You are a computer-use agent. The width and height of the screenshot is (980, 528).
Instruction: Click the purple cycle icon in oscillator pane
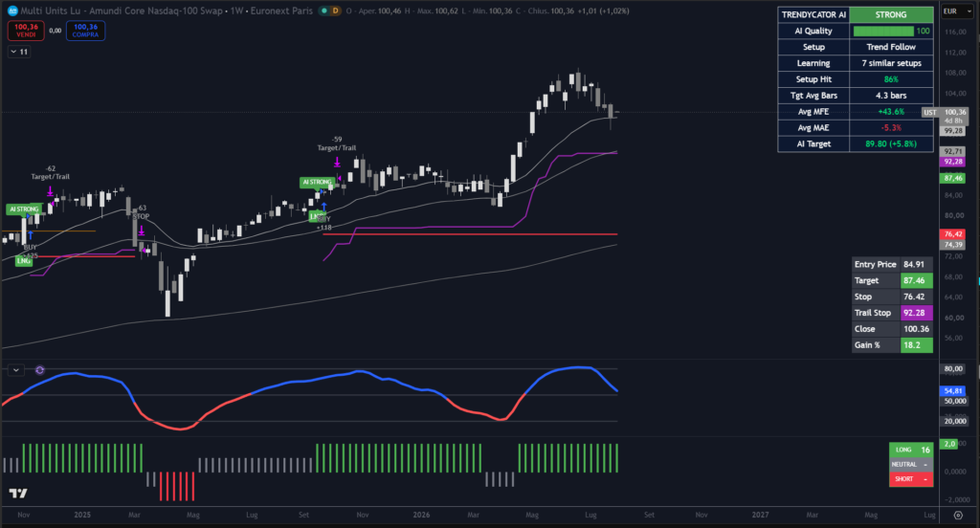39,370
